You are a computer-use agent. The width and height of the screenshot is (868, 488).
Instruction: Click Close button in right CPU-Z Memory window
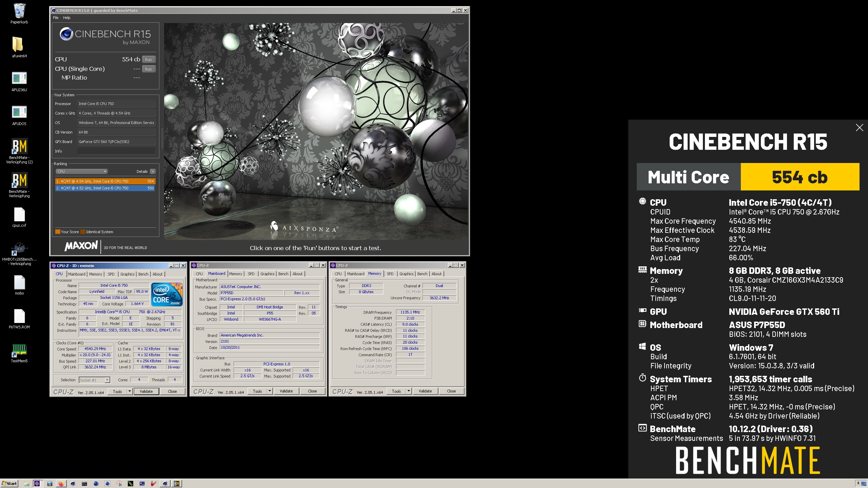point(451,391)
